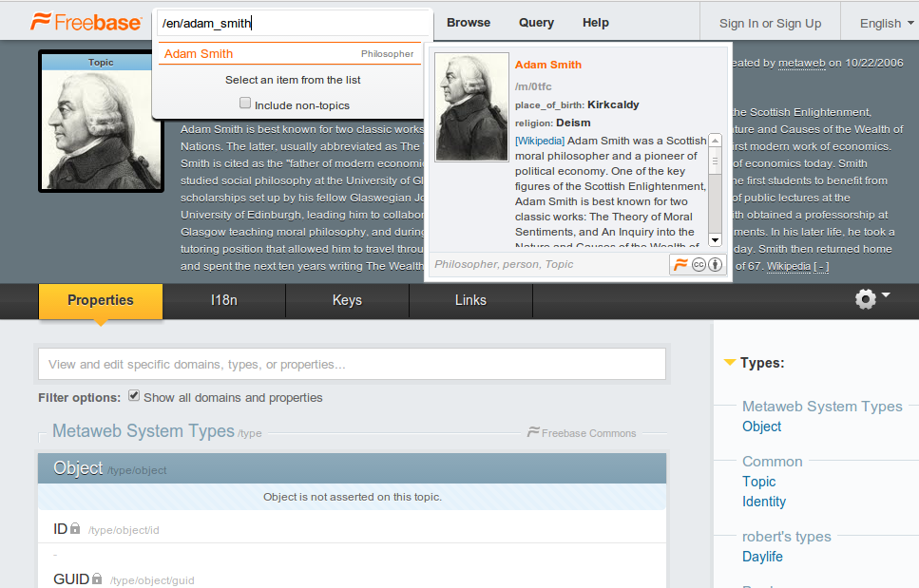This screenshot has height=588, width=919.
Task: Click the Deism religion value
Action: point(573,123)
